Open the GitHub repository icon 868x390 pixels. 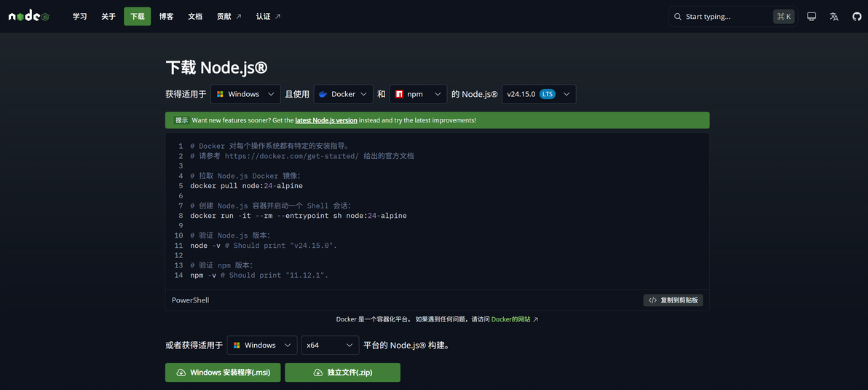856,17
